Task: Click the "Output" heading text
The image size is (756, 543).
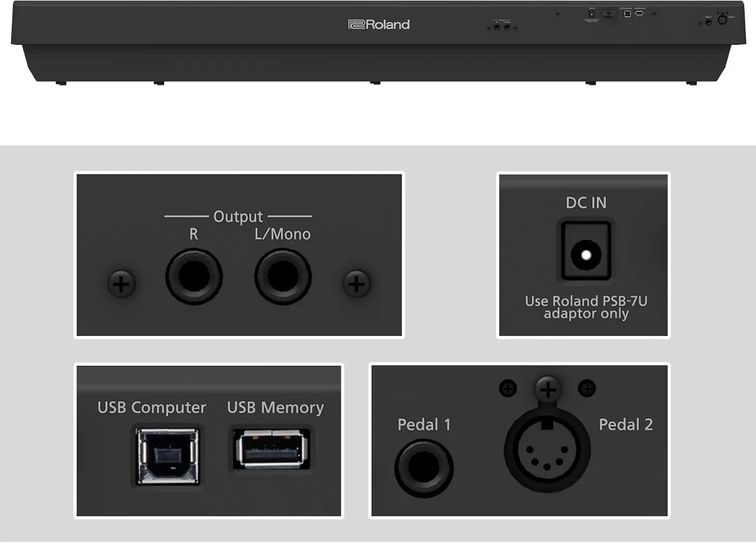Action: pos(238,217)
